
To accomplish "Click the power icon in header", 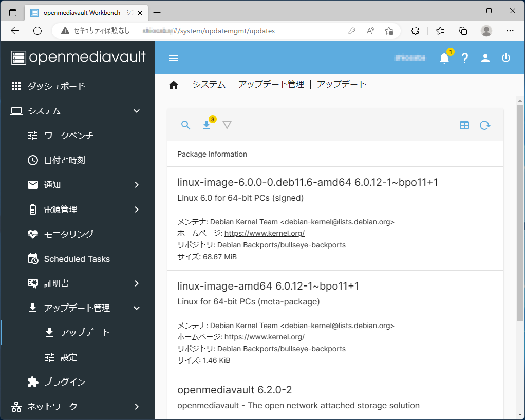I will 506,58.
